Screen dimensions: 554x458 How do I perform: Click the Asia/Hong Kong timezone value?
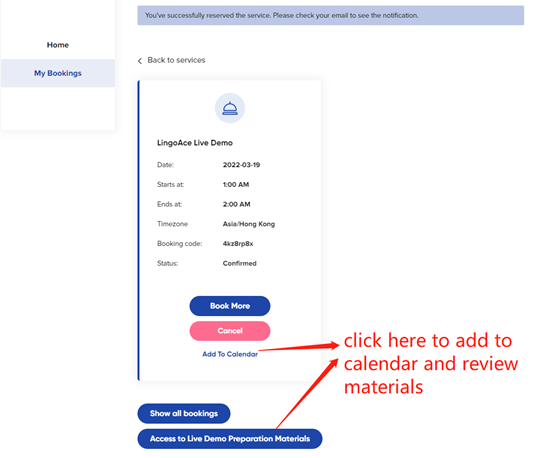coord(249,224)
